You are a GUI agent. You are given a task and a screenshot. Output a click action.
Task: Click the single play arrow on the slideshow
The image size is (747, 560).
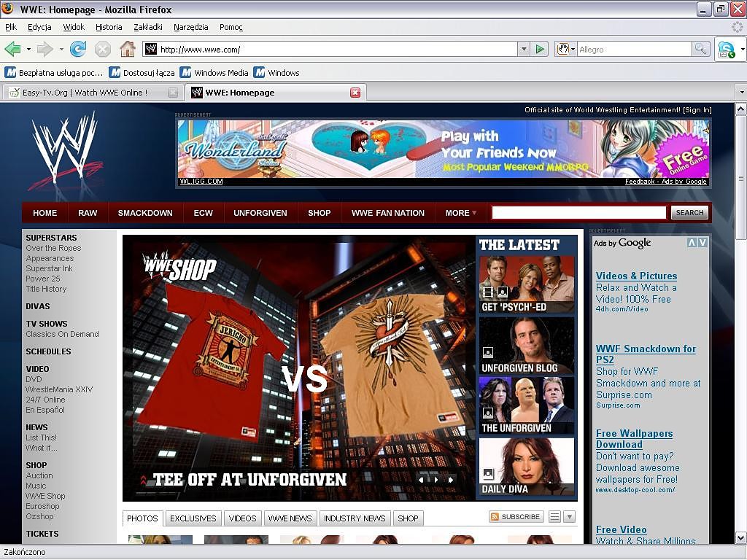[436, 480]
